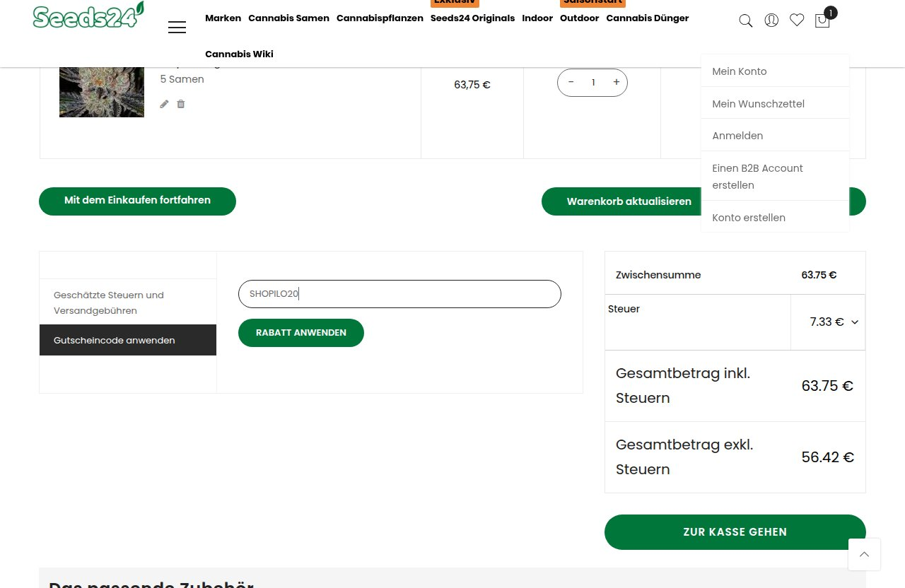Click RABATT ANWENDEN button
Image resolution: width=905 pixels, height=588 pixels.
301,333
